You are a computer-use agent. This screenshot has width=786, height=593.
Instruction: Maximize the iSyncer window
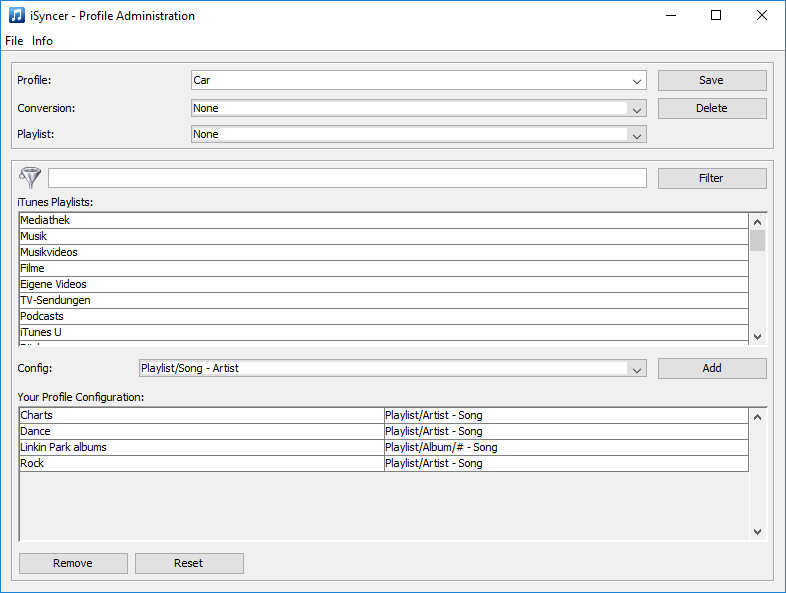pos(716,16)
